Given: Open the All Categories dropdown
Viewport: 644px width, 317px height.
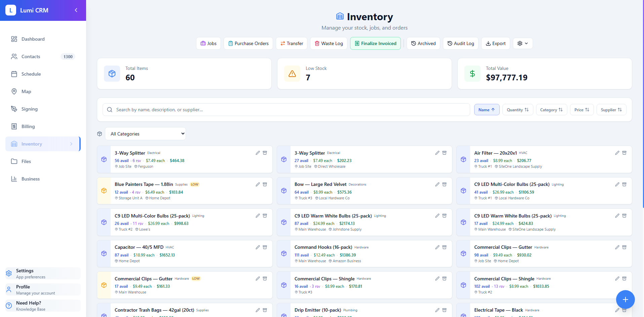Looking at the screenshot, I should (x=145, y=133).
